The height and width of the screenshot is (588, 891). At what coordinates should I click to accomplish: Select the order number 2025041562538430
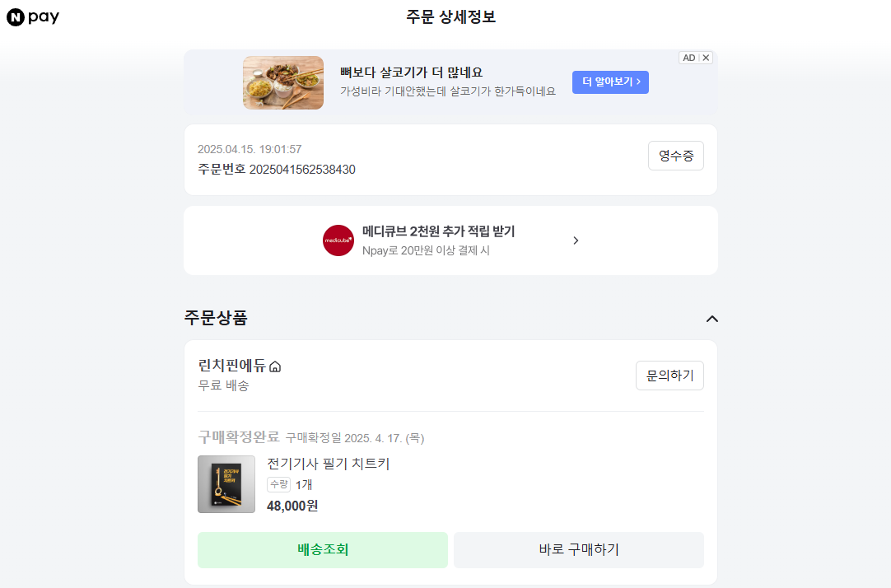[x=302, y=170]
